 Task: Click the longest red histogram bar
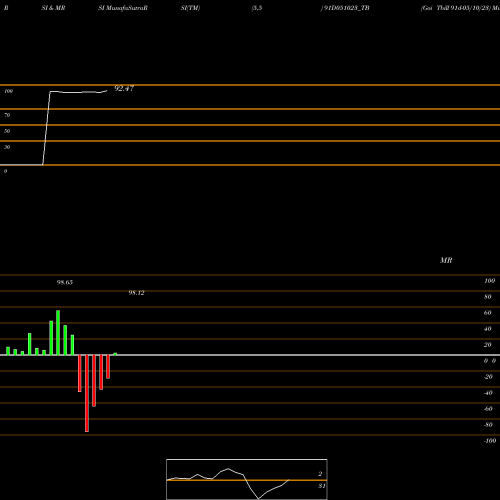(87, 393)
